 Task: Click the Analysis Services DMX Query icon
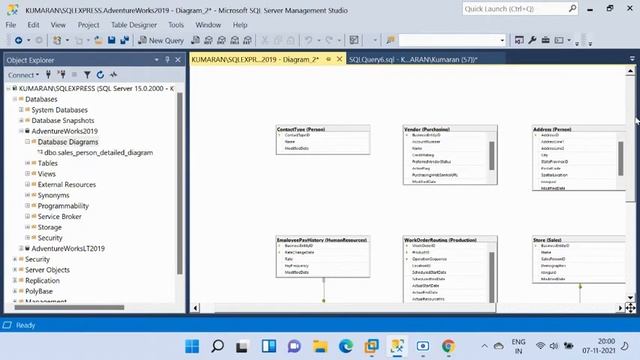[222, 40]
